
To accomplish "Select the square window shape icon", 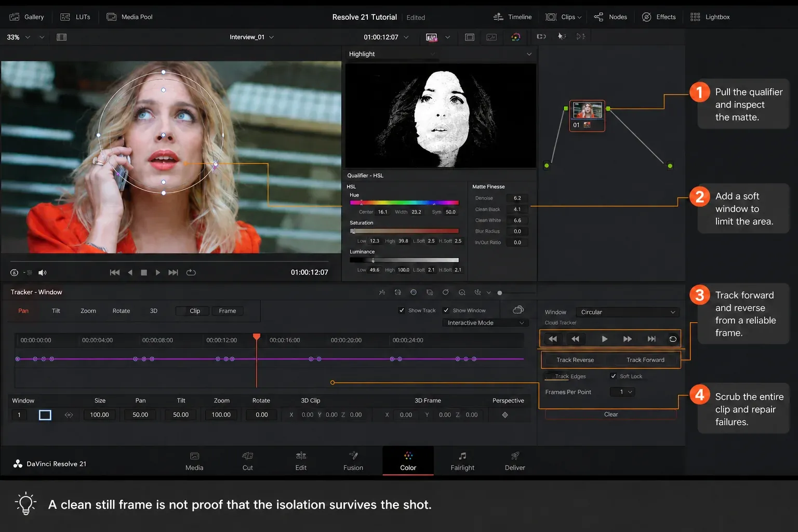I will [45, 415].
